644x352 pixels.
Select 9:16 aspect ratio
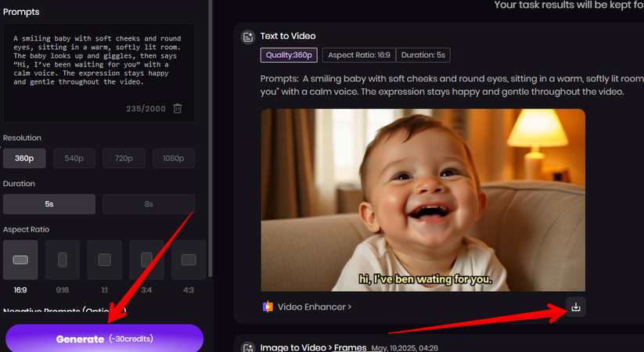[63, 260]
